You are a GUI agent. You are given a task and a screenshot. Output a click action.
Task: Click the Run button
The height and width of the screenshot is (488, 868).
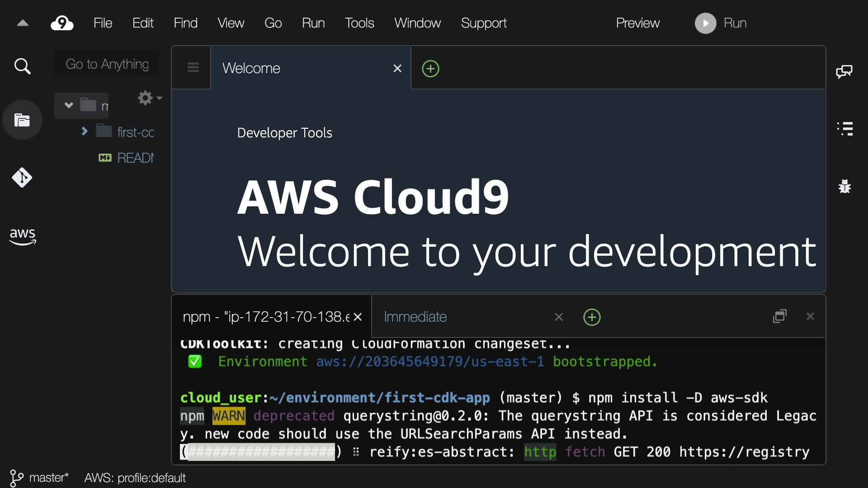pyautogui.click(x=721, y=23)
